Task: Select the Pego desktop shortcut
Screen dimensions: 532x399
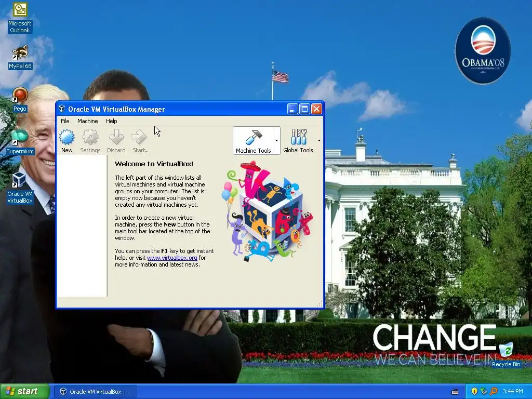Action: [x=20, y=100]
